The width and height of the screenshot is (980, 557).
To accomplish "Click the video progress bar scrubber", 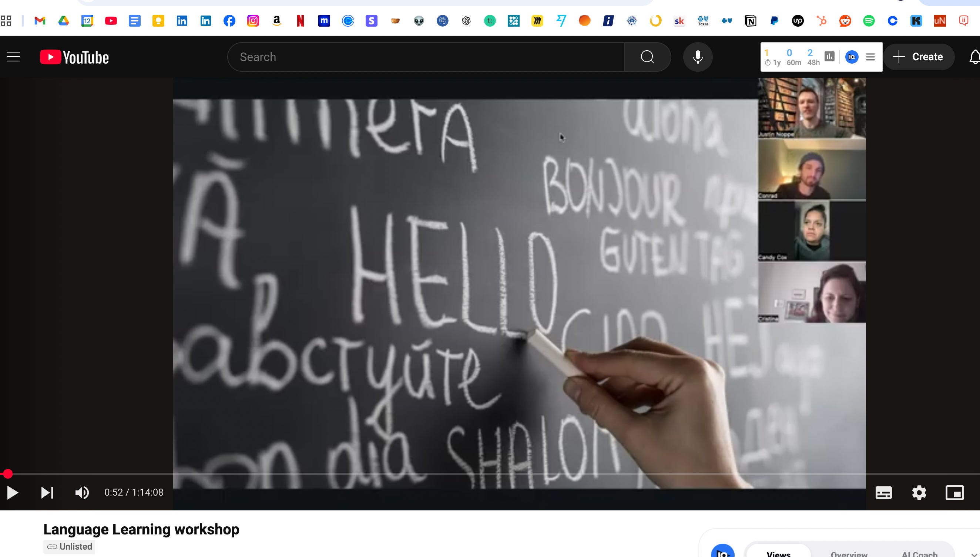I will click(x=8, y=474).
